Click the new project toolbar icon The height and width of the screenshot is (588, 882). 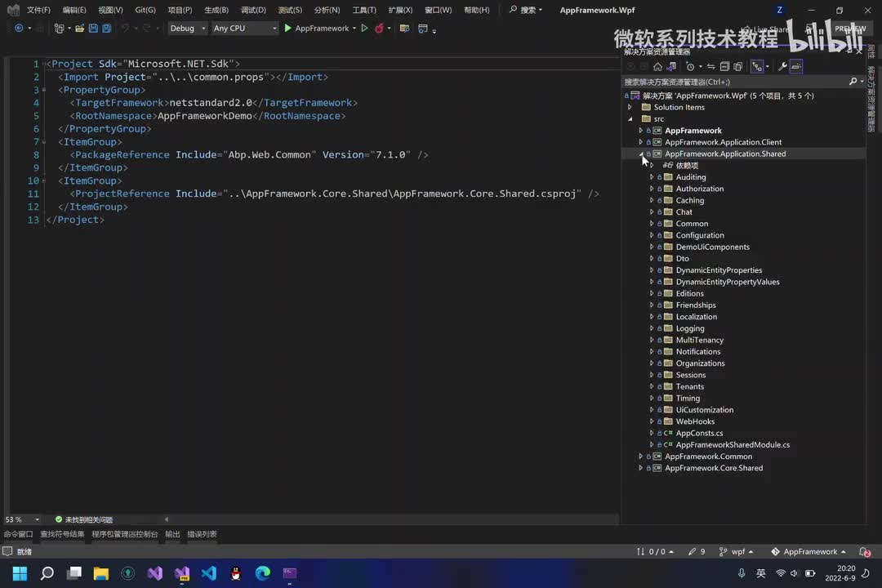pyautogui.click(x=59, y=28)
